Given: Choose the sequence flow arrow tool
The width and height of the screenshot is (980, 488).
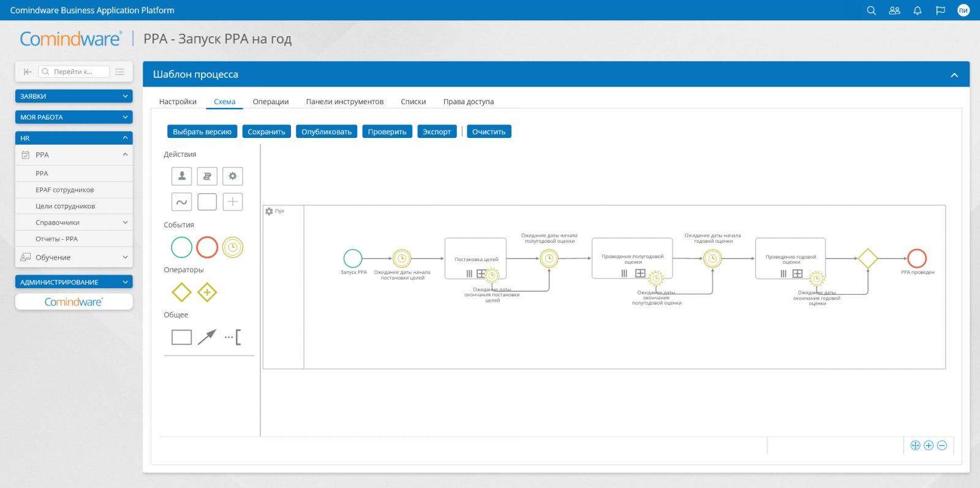Looking at the screenshot, I should pyautogui.click(x=207, y=337).
